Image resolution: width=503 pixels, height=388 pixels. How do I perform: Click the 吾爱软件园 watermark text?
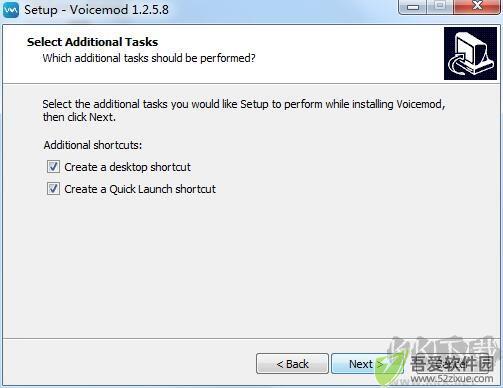(x=452, y=363)
